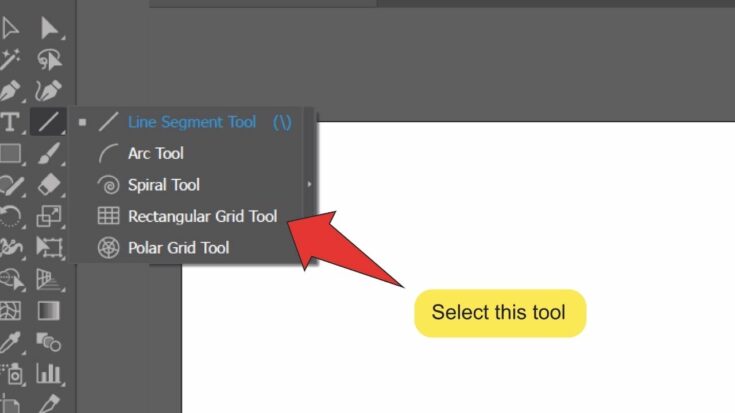Select the Perspective Grid tool

(x=48, y=279)
